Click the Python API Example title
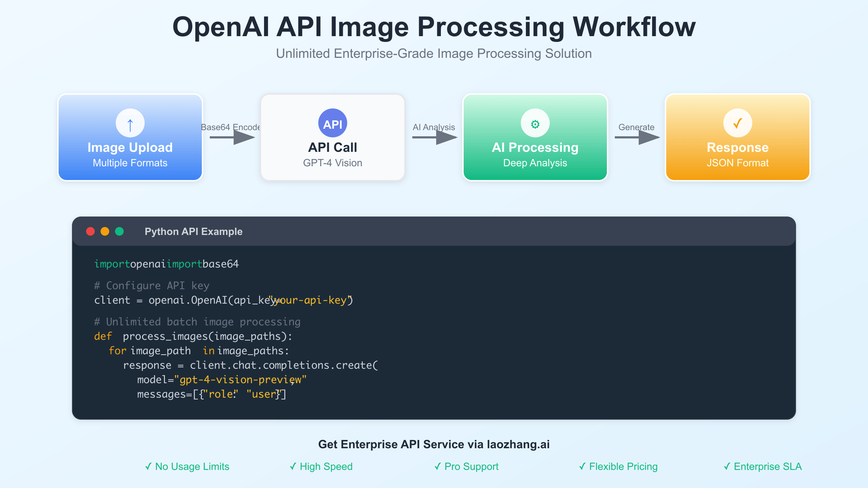Viewport: 868px width, 488px height. point(193,232)
